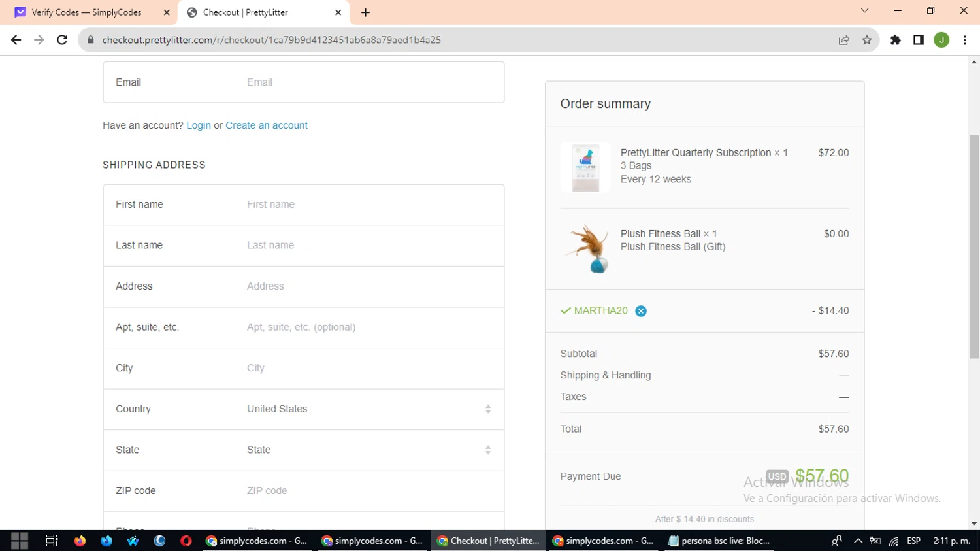View site info via the padlock icon
The height and width of the screenshot is (551, 980).
pos(91,40)
